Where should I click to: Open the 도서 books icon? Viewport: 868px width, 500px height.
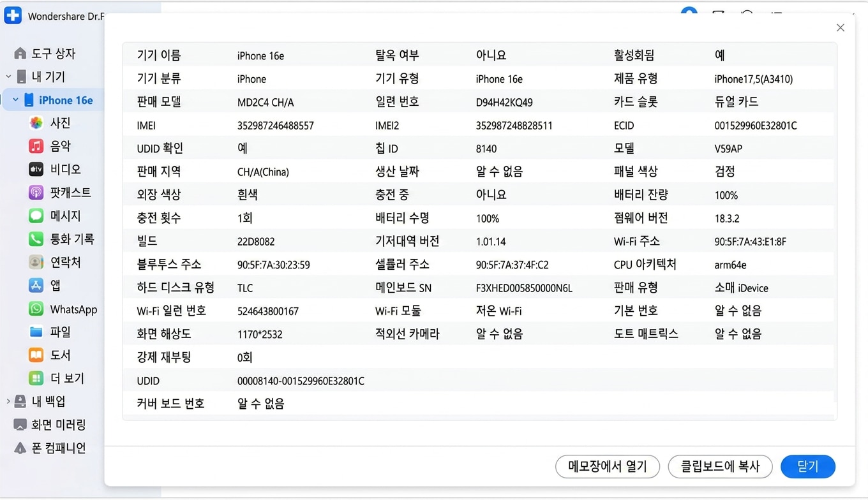pyautogui.click(x=36, y=355)
